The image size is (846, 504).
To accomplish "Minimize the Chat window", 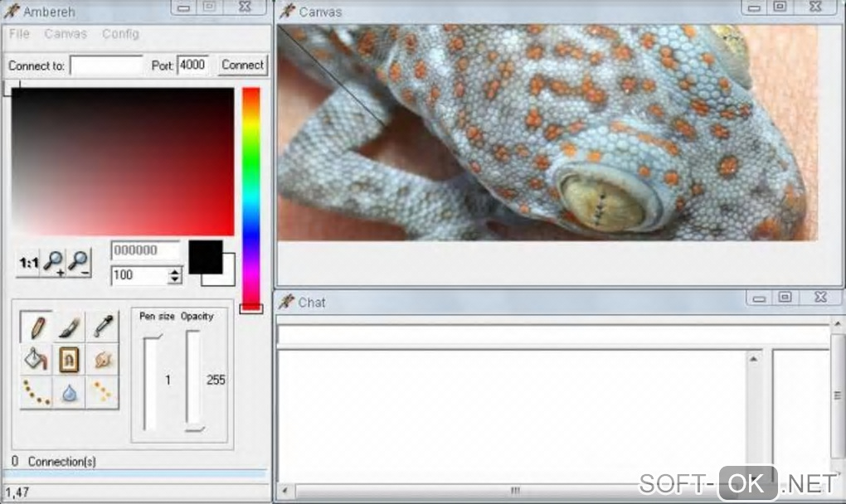I will coord(759,298).
